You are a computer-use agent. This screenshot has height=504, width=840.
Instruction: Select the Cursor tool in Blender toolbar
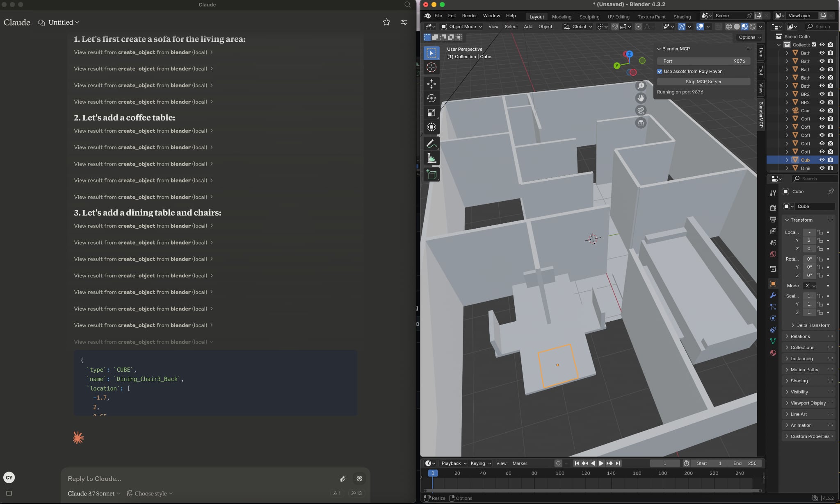tap(431, 68)
